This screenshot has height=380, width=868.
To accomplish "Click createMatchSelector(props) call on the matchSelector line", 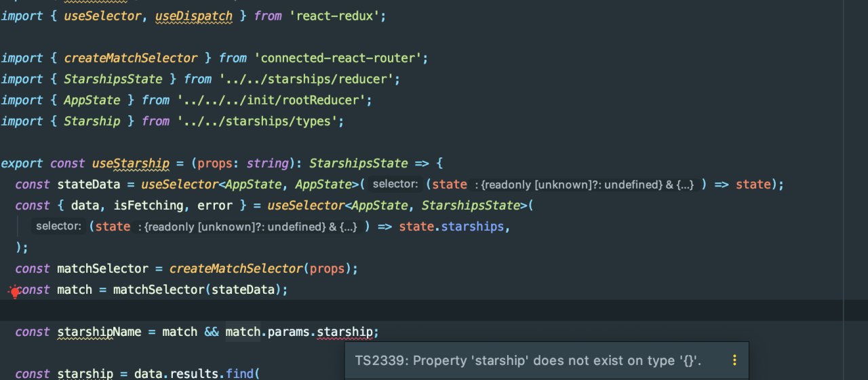I will (x=261, y=269).
